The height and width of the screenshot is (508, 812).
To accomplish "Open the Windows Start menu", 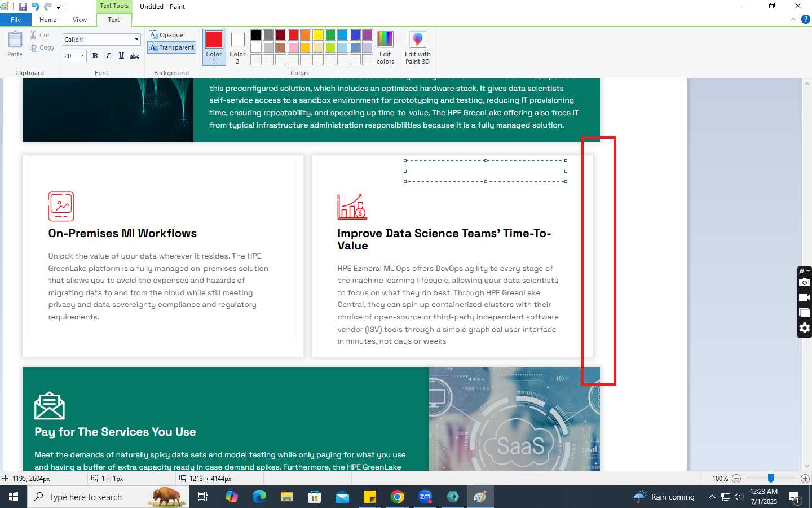I will point(14,497).
